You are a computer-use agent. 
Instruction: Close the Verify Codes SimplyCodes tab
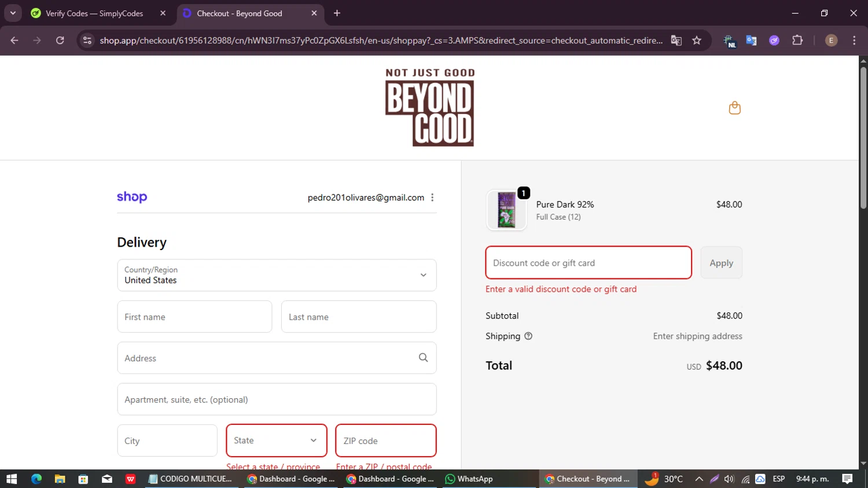[163, 13]
